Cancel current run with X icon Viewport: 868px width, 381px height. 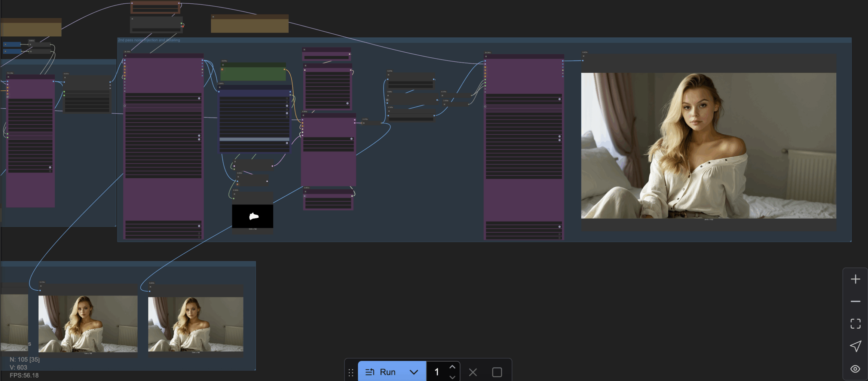(473, 372)
